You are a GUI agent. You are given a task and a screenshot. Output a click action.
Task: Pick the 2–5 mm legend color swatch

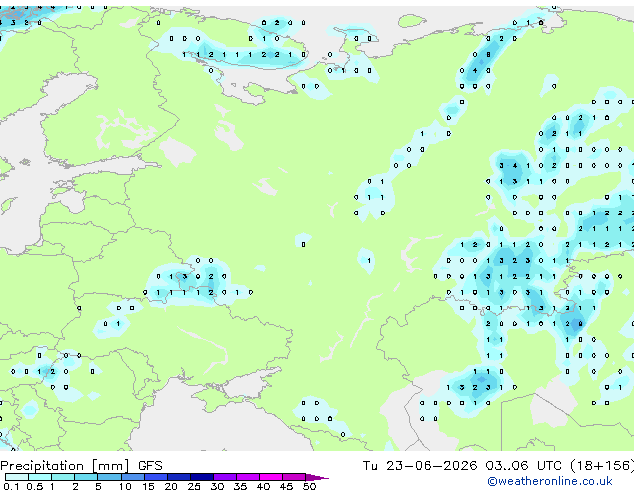[86, 477]
